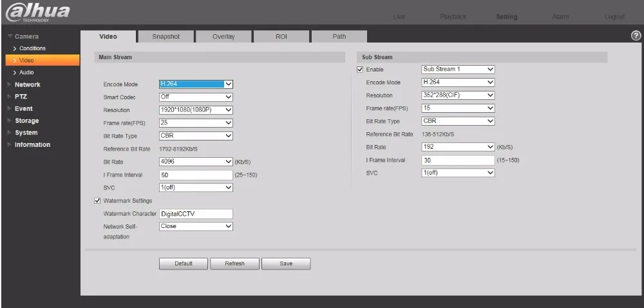The height and width of the screenshot is (308, 644).
Task: Select Video in the sidebar
Action: (x=43, y=61)
